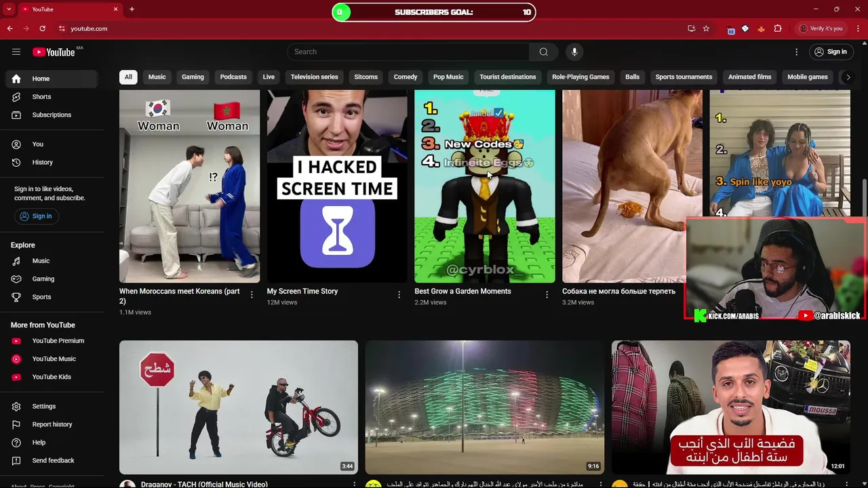This screenshot has width=868, height=488.
Task: Open YouTube Music link in sidebar
Action: click(x=52, y=359)
